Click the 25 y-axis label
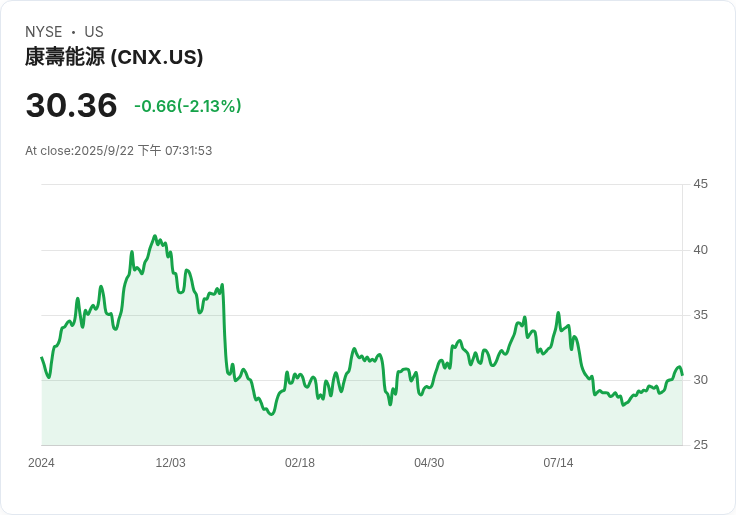This screenshot has height=515, width=736. coord(700,445)
